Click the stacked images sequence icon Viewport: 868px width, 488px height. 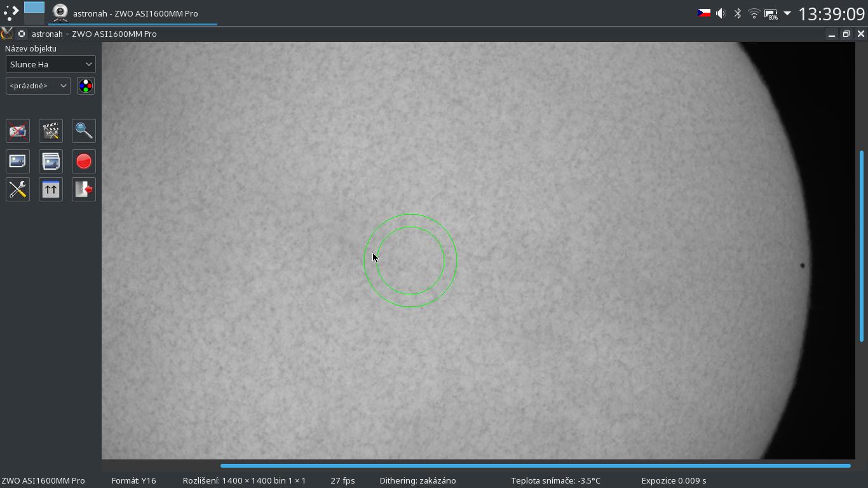(x=51, y=161)
